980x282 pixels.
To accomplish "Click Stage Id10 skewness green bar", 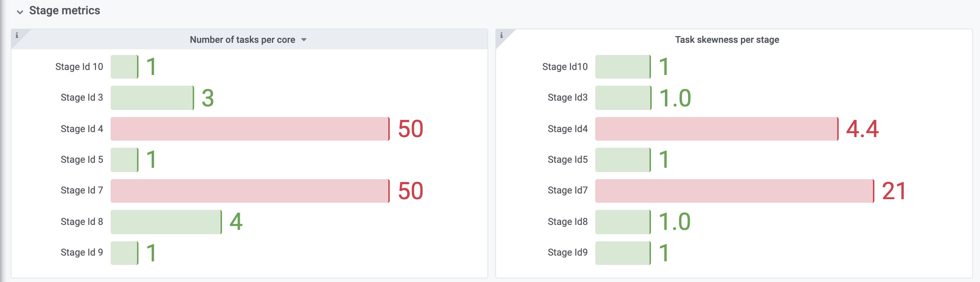I will [623, 67].
